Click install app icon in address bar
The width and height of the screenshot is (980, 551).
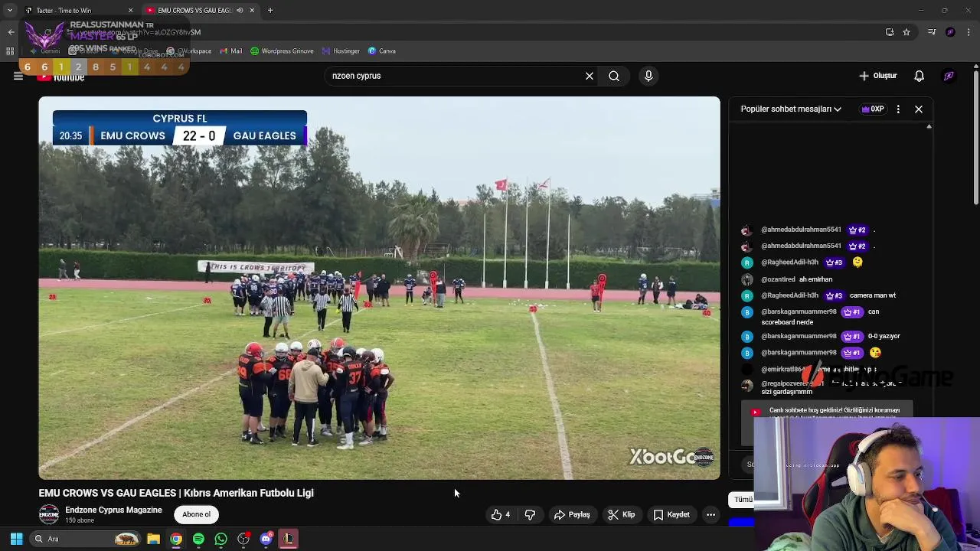(890, 32)
